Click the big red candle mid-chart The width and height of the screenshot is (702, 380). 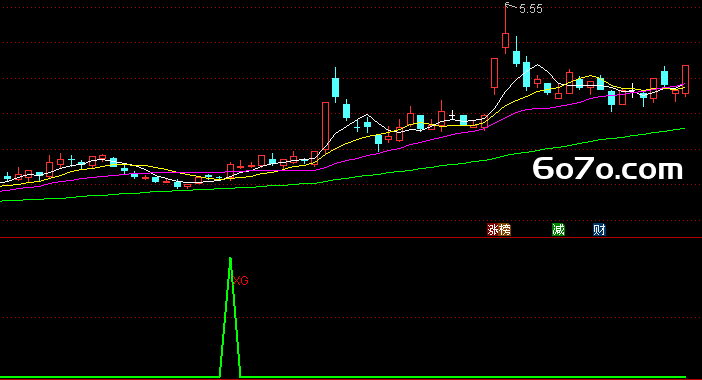pos(325,126)
